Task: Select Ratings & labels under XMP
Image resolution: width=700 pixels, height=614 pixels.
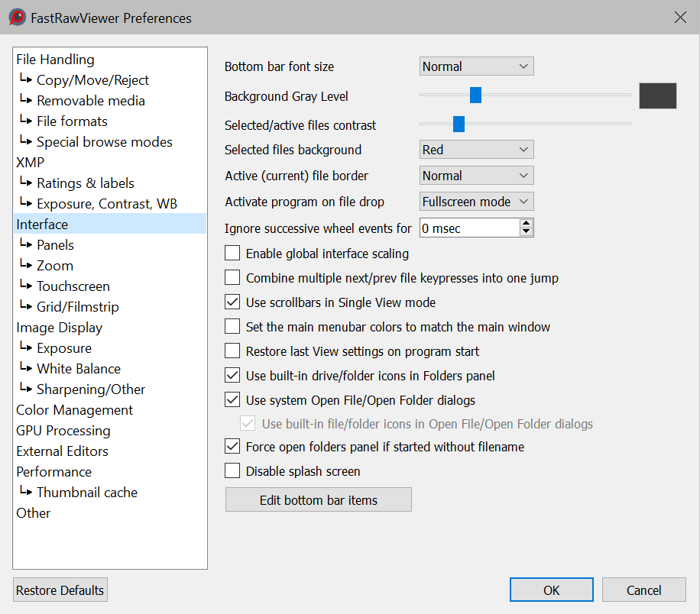Action: tap(85, 183)
